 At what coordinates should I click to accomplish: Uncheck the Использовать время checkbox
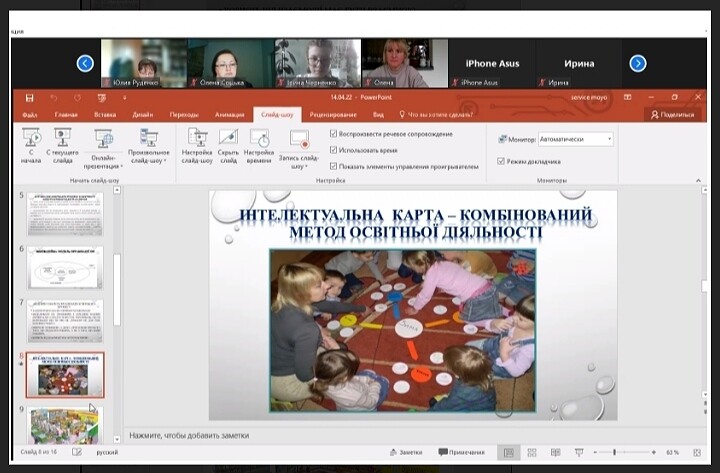pos(333,149)
